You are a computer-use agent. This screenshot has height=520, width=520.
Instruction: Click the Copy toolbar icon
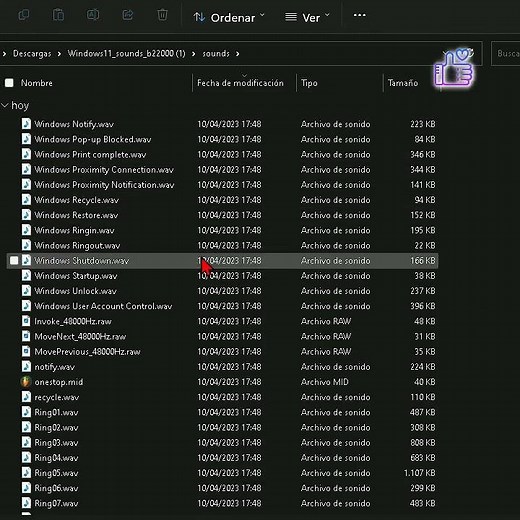(x=24, y=15)
